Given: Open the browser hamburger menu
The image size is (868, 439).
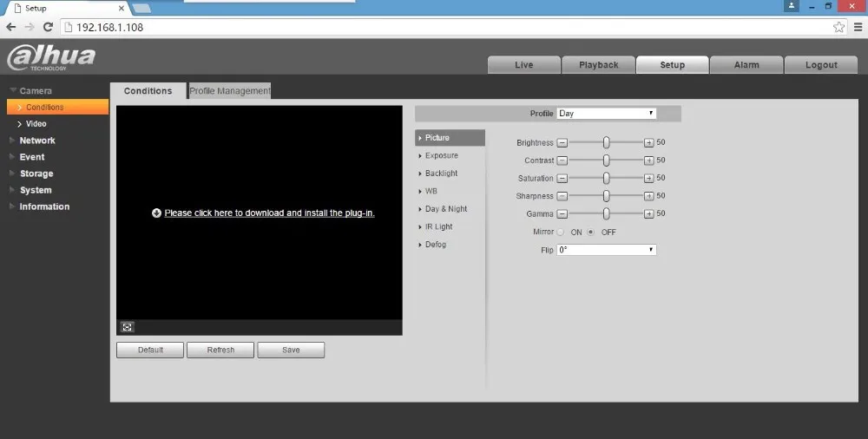Looking at the screenshot, I should pos(858,27).
